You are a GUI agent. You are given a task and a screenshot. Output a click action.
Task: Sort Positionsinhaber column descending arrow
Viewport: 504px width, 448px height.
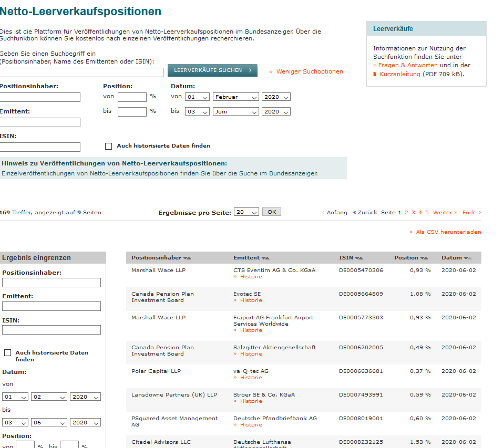click(185, 258)
